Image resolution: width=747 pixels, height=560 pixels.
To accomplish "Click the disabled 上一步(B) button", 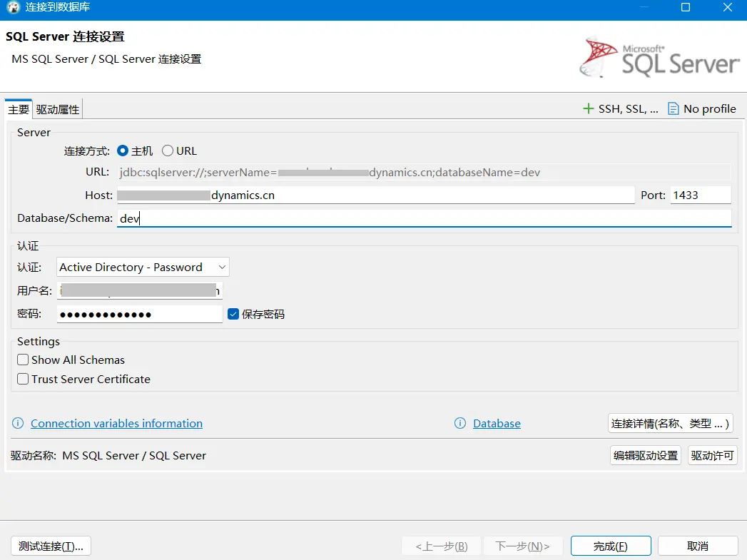I will pos(442,546).
